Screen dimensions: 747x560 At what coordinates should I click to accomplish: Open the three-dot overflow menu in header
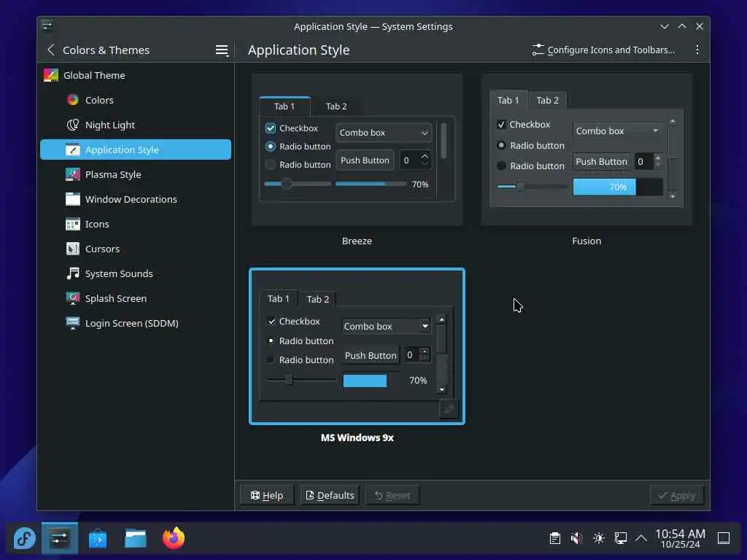[x=697, y=50]
